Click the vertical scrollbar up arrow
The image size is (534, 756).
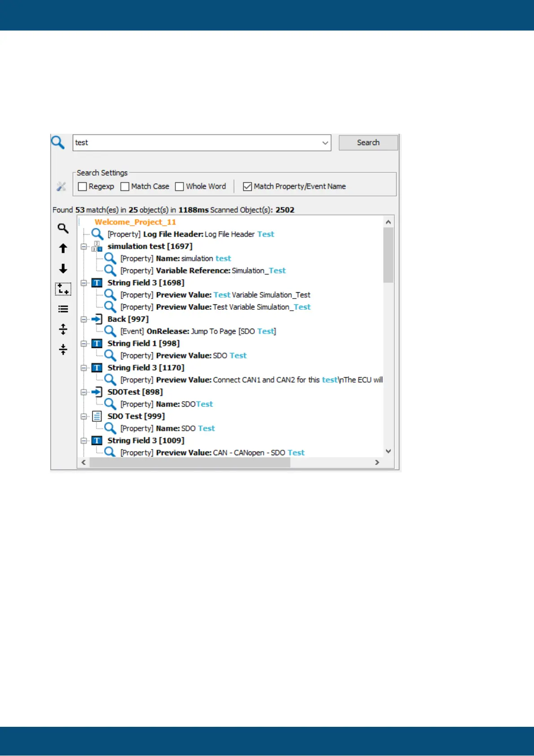pyautogui.click(x=389, y=222)
